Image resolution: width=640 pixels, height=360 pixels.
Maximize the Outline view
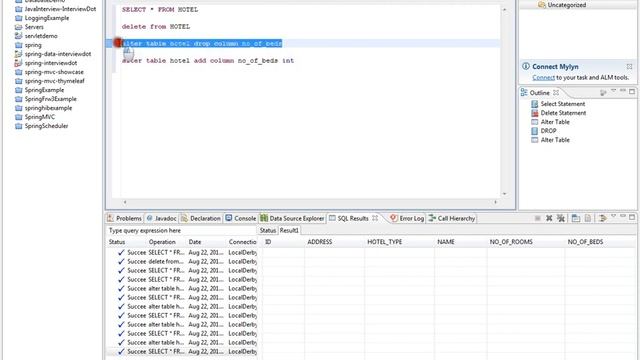pyautogui.click(x=632, y=92)
